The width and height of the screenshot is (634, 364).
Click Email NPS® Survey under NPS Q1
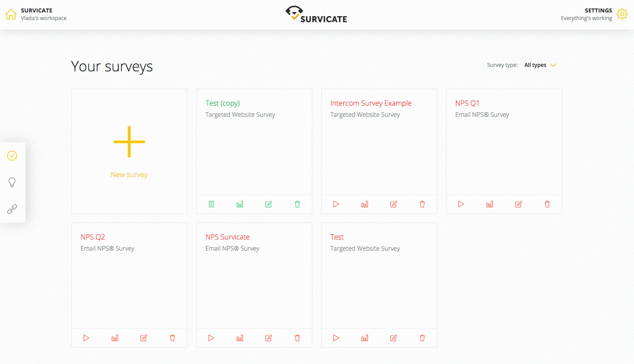482,115
